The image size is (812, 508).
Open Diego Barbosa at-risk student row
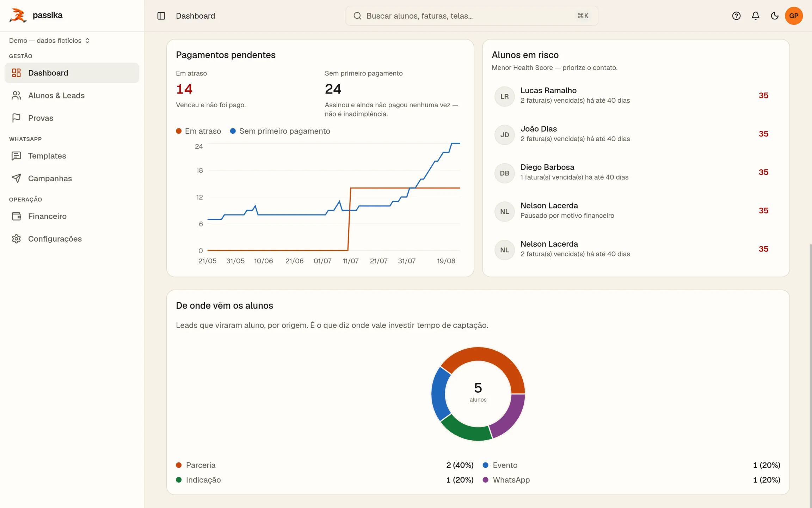635,173
